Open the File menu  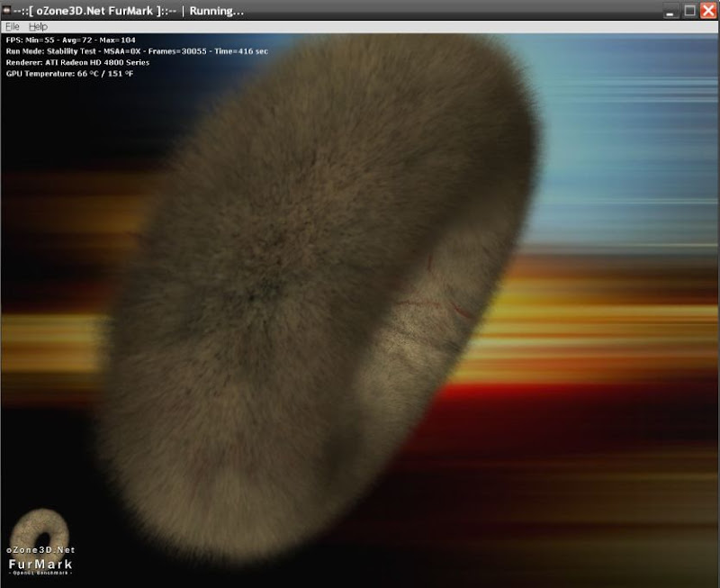click(x=13, y=27)
